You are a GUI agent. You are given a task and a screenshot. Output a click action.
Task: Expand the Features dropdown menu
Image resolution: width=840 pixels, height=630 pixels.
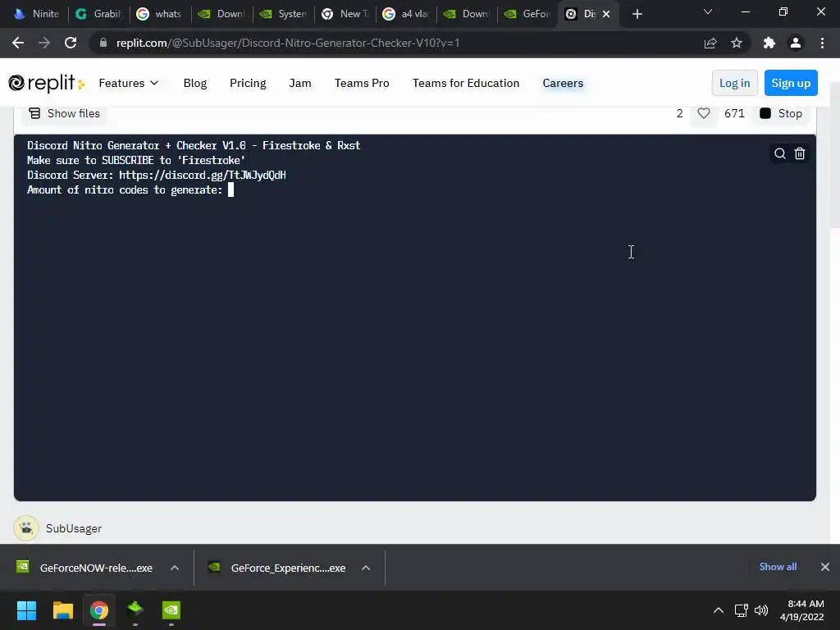pyautogui.click(x=129, y=83)
